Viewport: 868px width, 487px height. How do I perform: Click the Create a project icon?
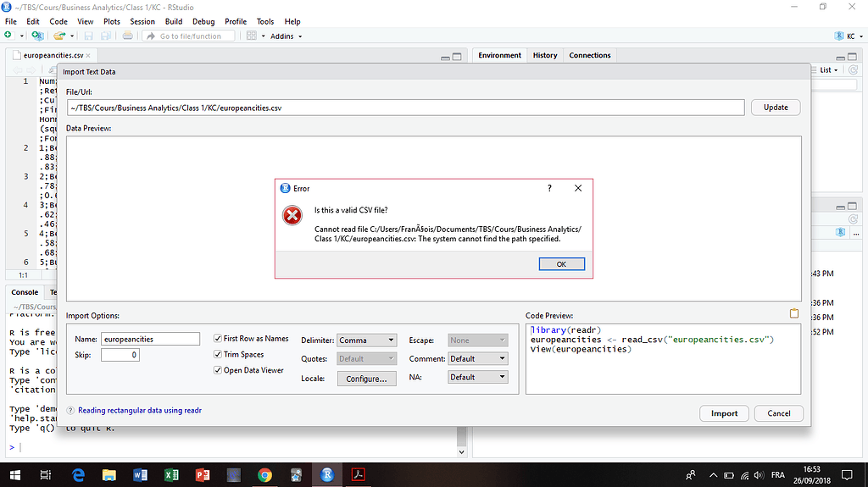tap(37, 36)
